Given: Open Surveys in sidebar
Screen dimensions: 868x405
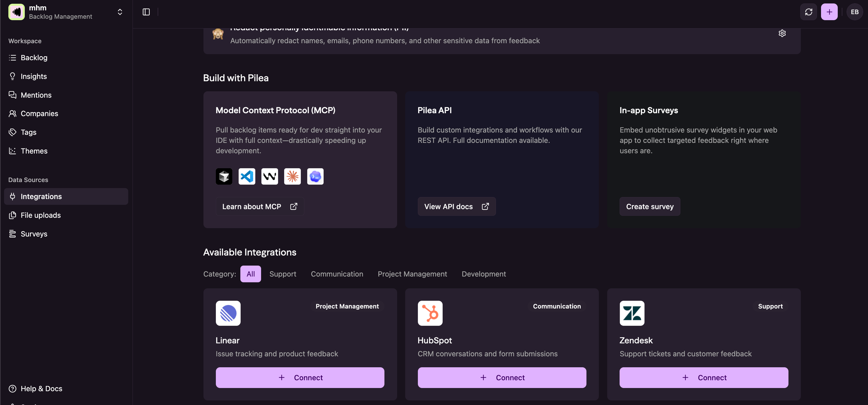Looking at the screenshot, I should pos(66,234).
